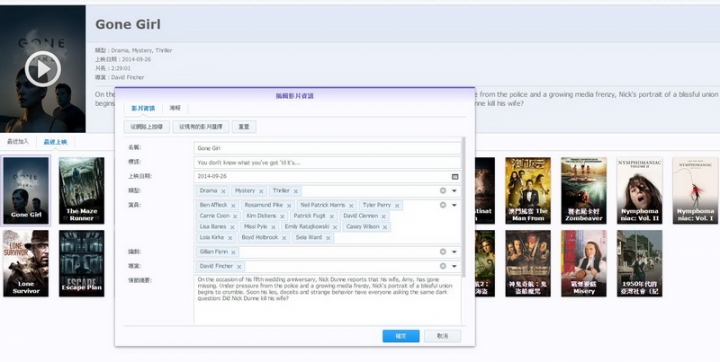720x362 pixels.
Task: Open the 最近上映 recently released tab
Action: coord(55,142)
